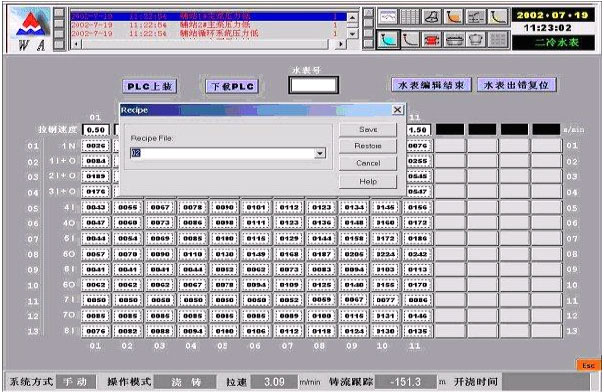
Task: Click the 水表号 input field
Action: click(x=314, y=85)
